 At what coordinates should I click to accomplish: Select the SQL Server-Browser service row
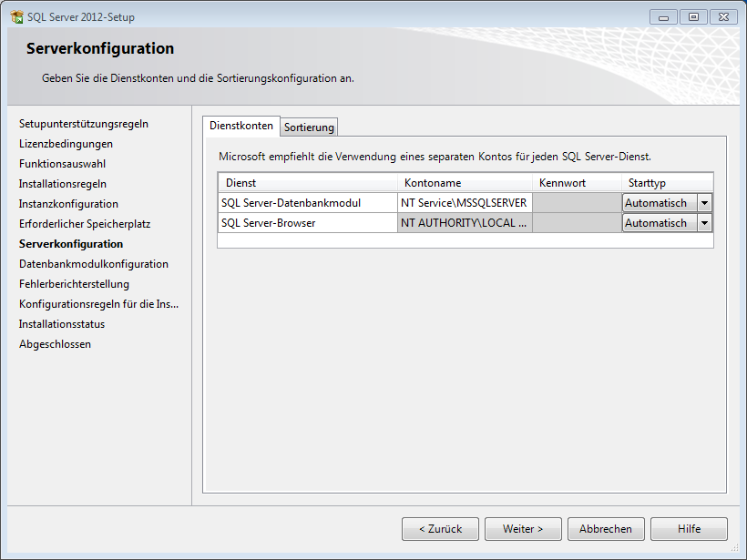307,223
